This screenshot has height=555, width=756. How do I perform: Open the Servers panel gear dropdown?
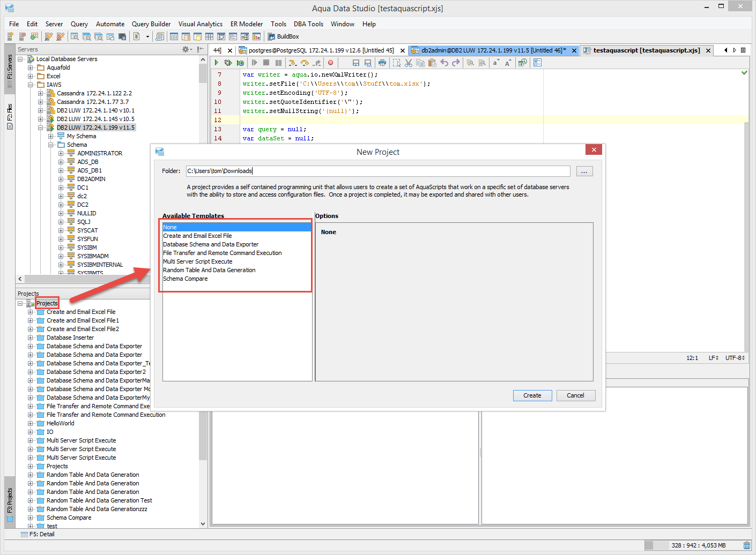pos(187,49)
